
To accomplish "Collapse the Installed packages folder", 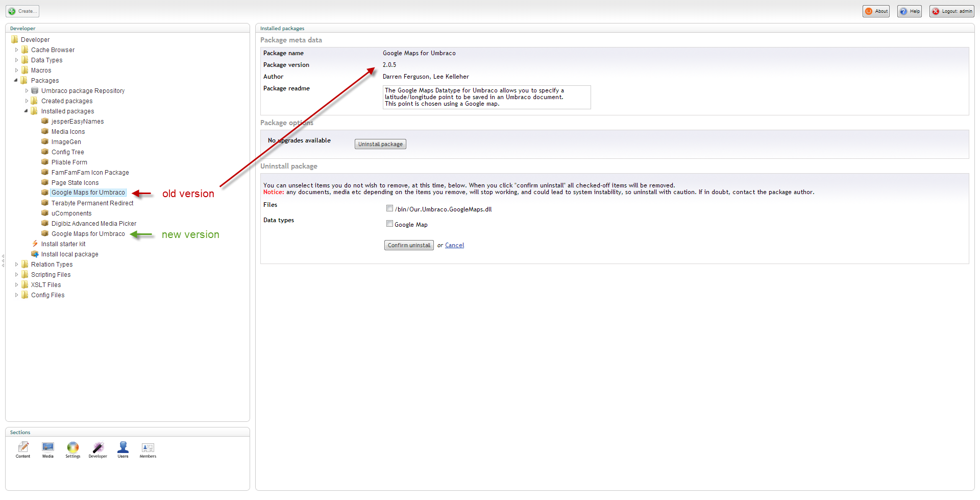I will [x=26, y=111].
